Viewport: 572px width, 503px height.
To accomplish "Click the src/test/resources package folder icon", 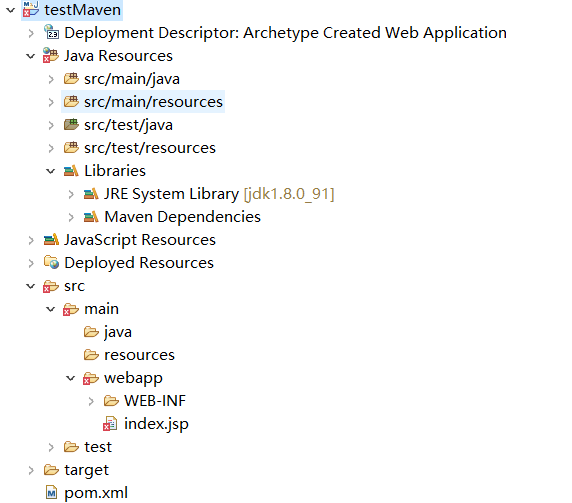I will 71,147.
